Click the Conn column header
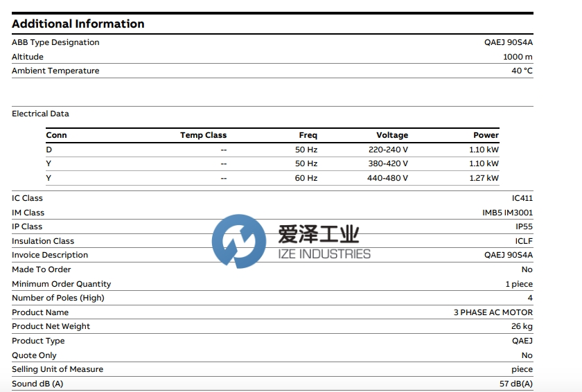Image resolution: width=582 pixels, height=392 pixels. point(56,135)
